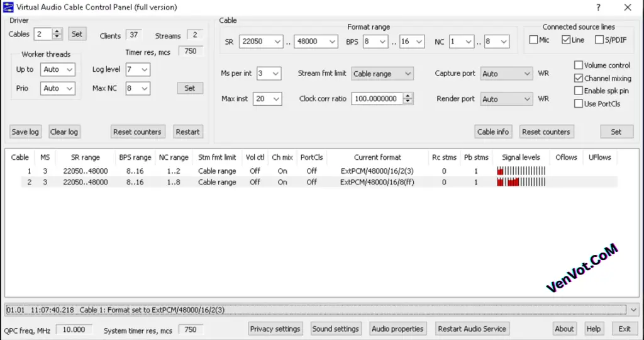Open Privacy settings
This screenshot has width=644, height=340.
point(275,329)
